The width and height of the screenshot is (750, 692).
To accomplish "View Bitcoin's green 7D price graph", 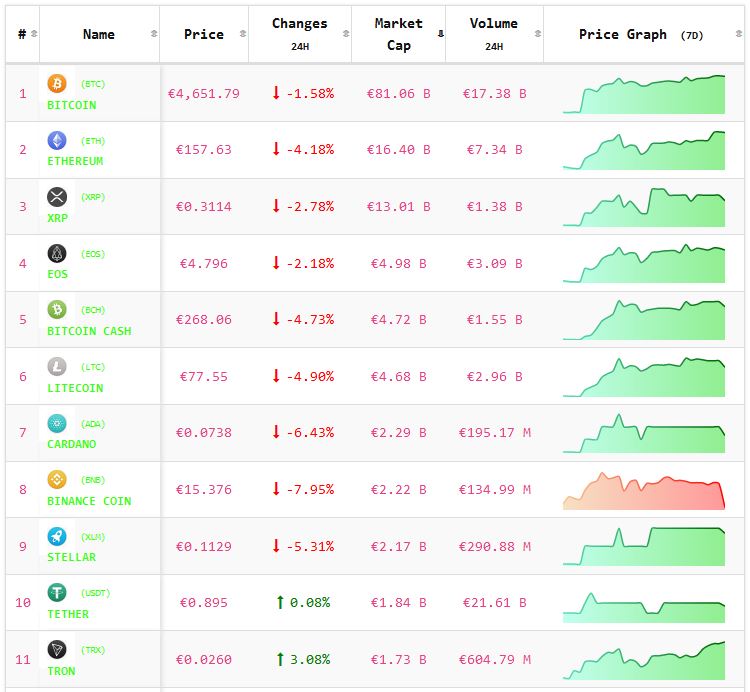I will click(644, 94).
